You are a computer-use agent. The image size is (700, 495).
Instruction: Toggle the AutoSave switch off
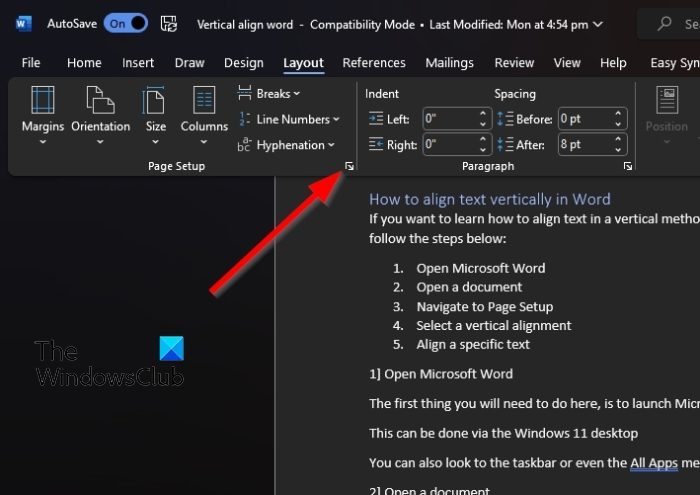pos(125,24)
